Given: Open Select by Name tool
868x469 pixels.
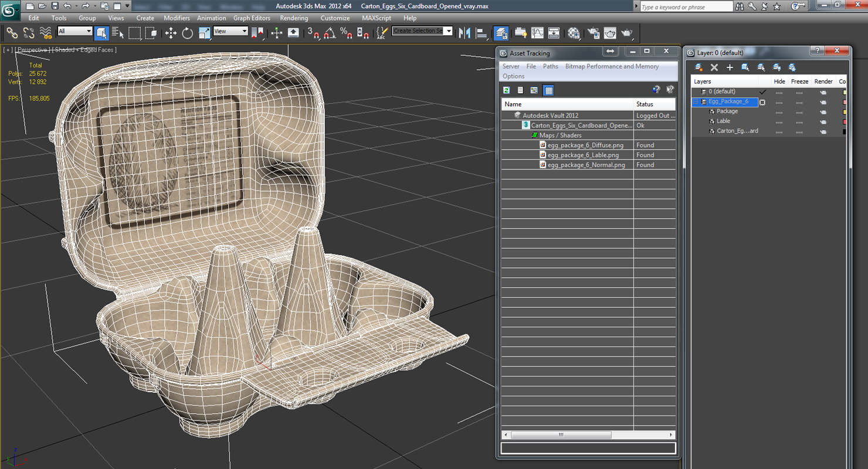Looking at the screenshot, I should [x=118, y=33].
